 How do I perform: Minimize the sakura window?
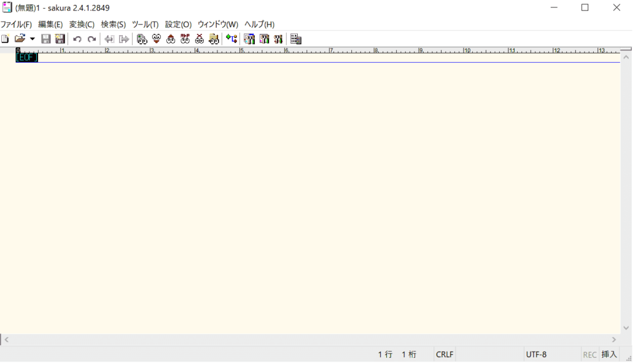pyautogui.click(x=554, y=7)
